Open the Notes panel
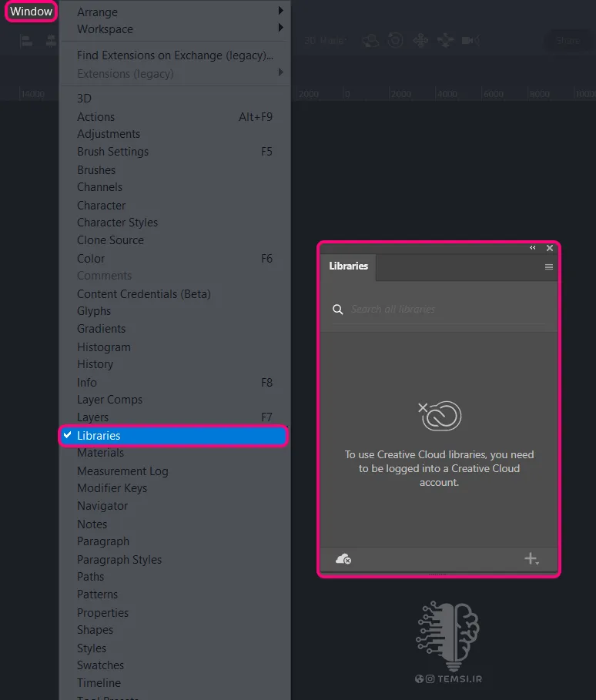 pos(175,524)
